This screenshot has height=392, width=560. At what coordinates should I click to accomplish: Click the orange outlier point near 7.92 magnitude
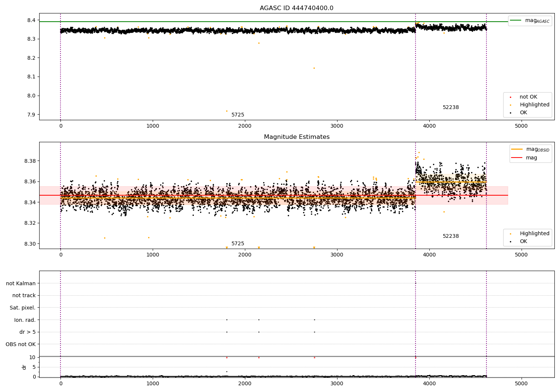tap(227, 111)
